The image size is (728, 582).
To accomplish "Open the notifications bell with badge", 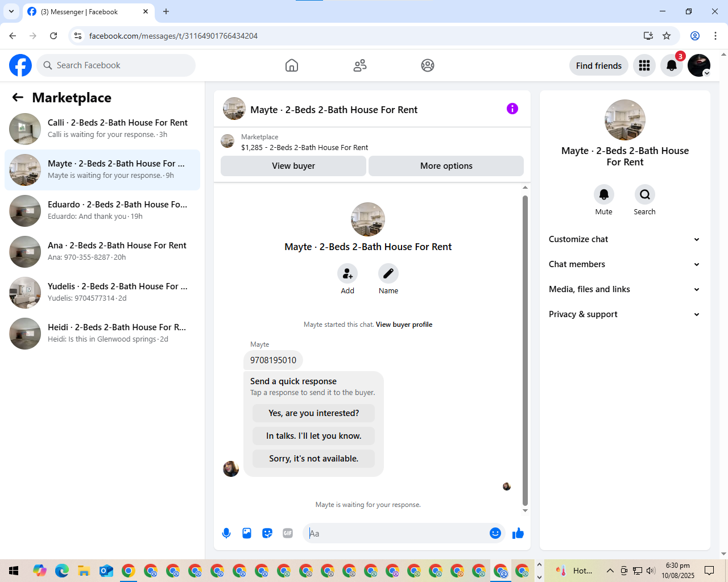I will click(x=672, y=65).
